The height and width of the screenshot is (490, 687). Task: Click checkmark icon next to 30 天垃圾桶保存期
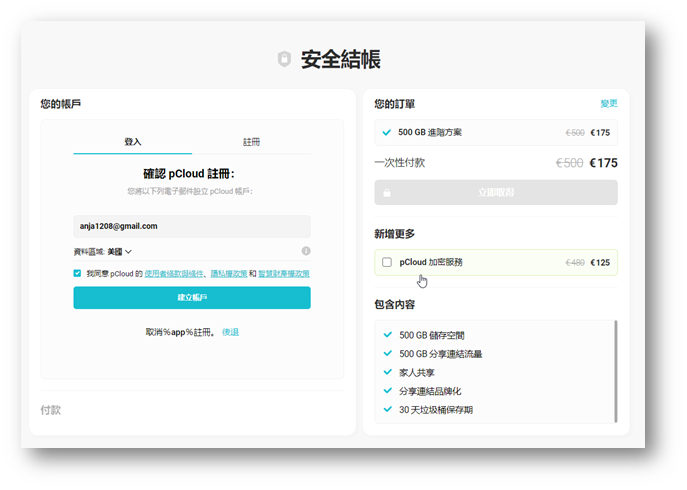pos(387,409)
